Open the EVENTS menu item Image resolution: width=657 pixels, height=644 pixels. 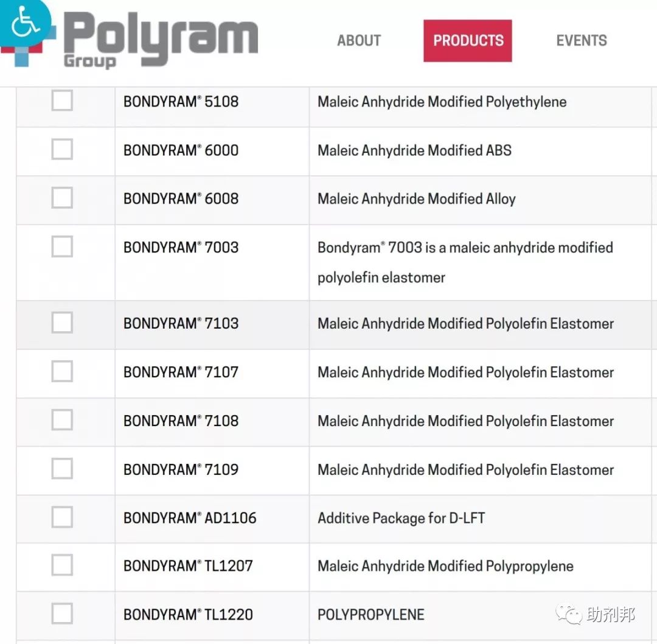coord(582,41)
